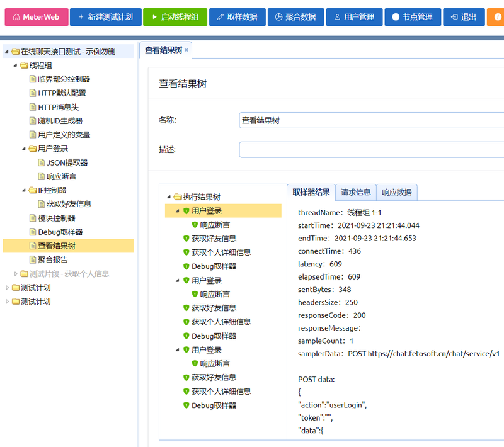504x447 pixels.
Task: Select HTTP默认配置 document icon
Action: pyautogui.click(x=33, y=93)
